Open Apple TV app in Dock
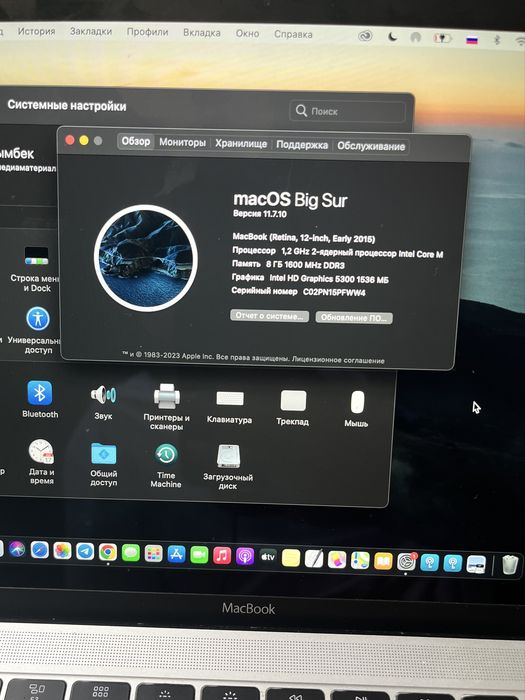This screenshot has width=525, height=700. tap(268, 557)
